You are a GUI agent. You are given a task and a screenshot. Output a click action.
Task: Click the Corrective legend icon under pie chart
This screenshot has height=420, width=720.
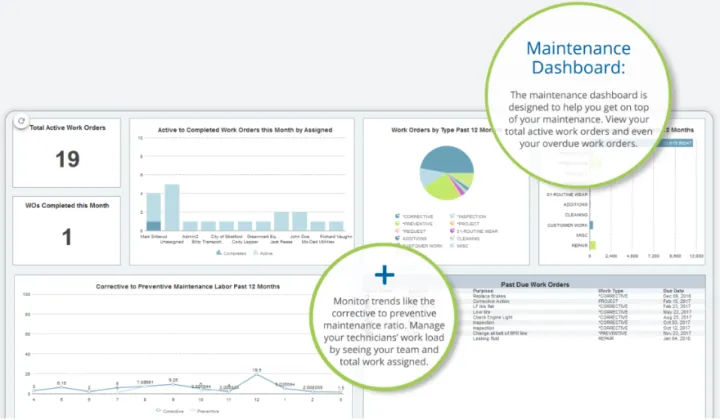click(399, 215)
